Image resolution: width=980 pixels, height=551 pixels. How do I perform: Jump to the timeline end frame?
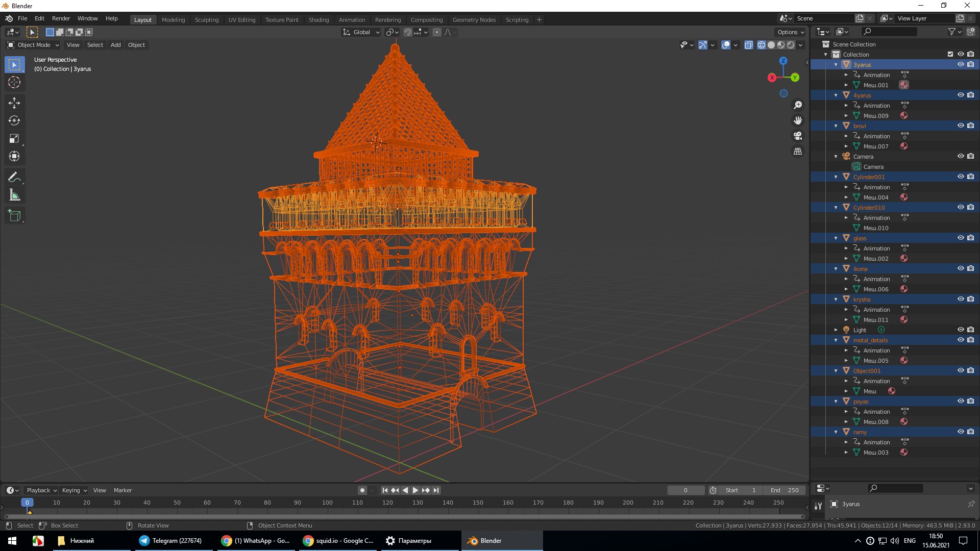coord(436,490)
